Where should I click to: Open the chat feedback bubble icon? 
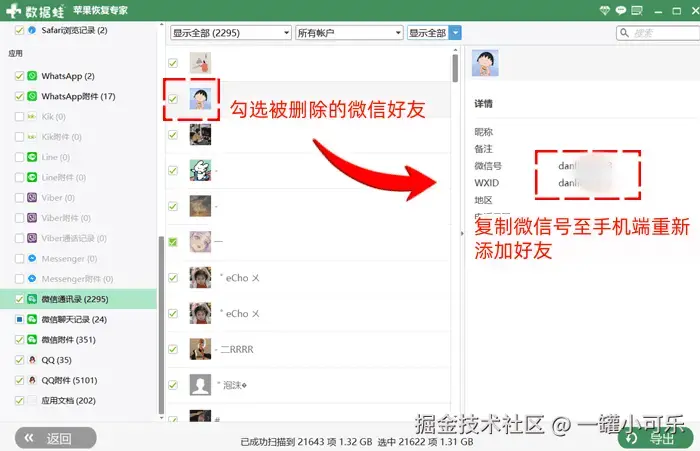[621, 10]
